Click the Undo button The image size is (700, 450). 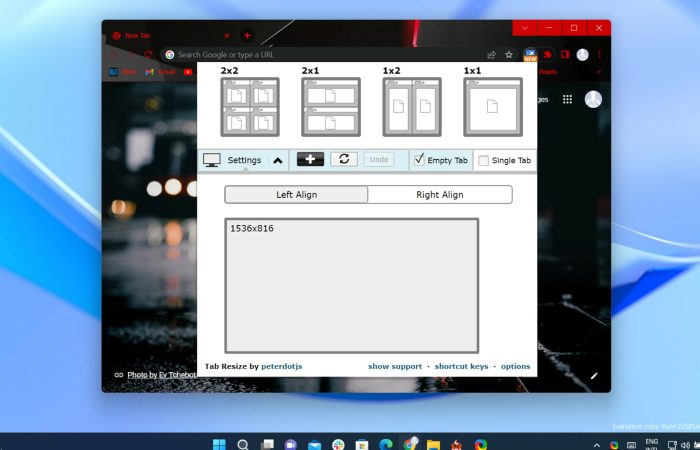(x=379, y=159)
